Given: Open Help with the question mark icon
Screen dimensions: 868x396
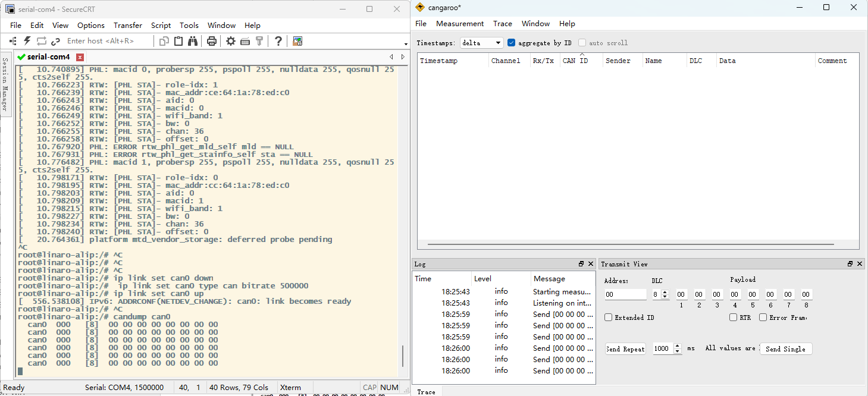Looking at the screenshot, I should 278,41.
